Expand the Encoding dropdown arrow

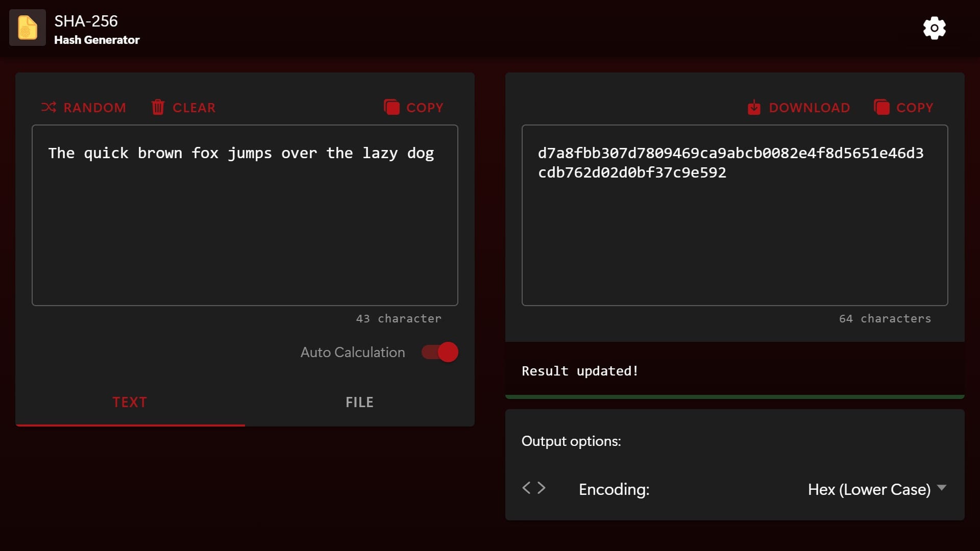tap(942, 488)
